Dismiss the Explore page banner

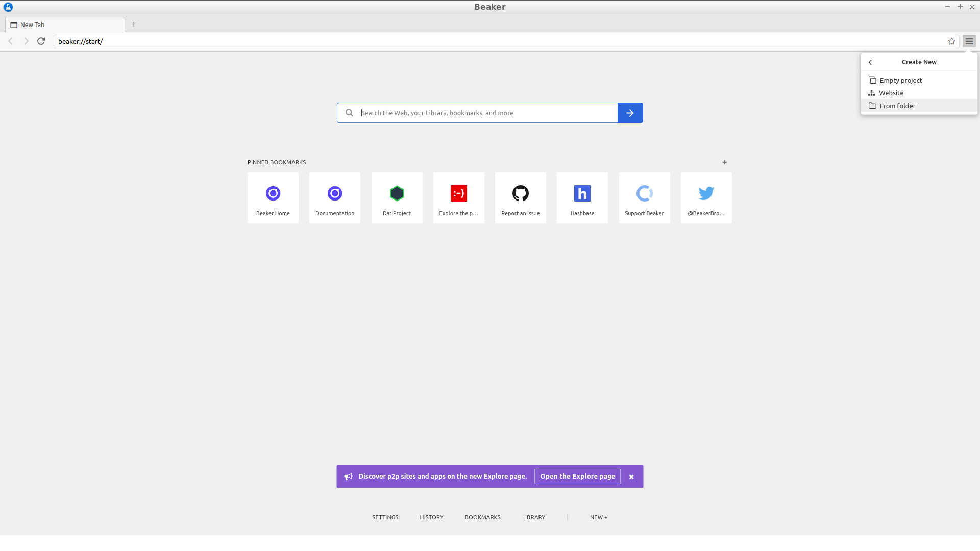point(631,477)
